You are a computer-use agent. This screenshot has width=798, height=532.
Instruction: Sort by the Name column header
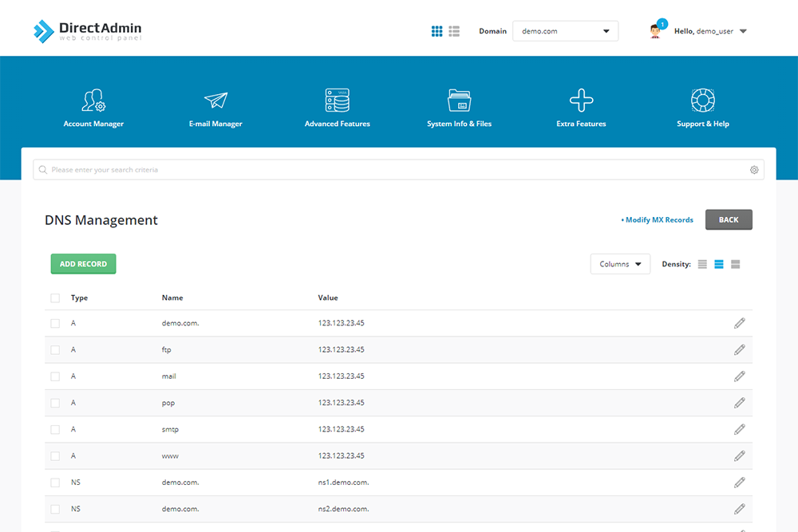click(x=172, y=298)
